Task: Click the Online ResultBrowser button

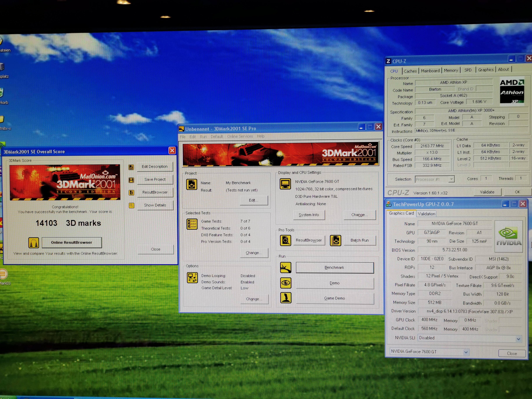Action: click(x=72, y=242)
